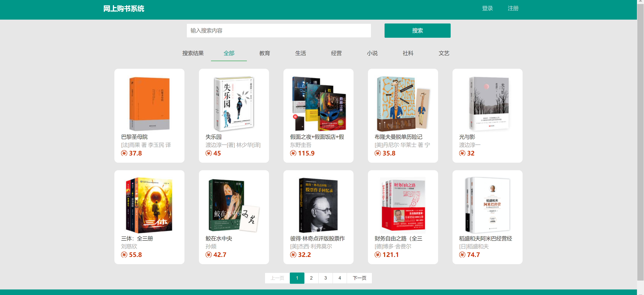644x295 pixels.
Task: Open the 教育 category tab
Action: [x=265, y=53]
